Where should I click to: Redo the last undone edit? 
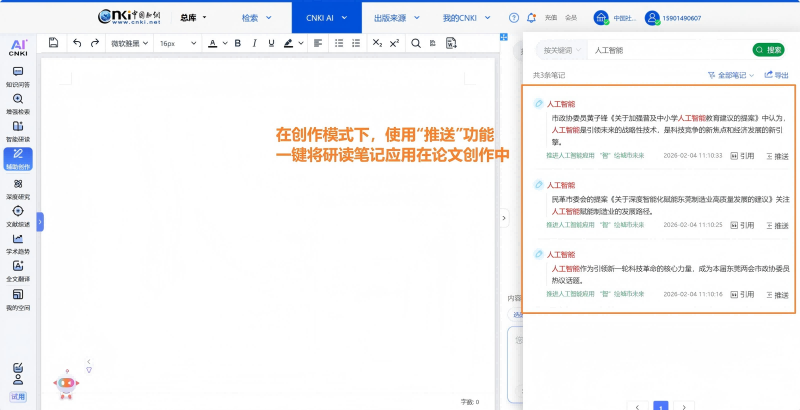(95, 44)
